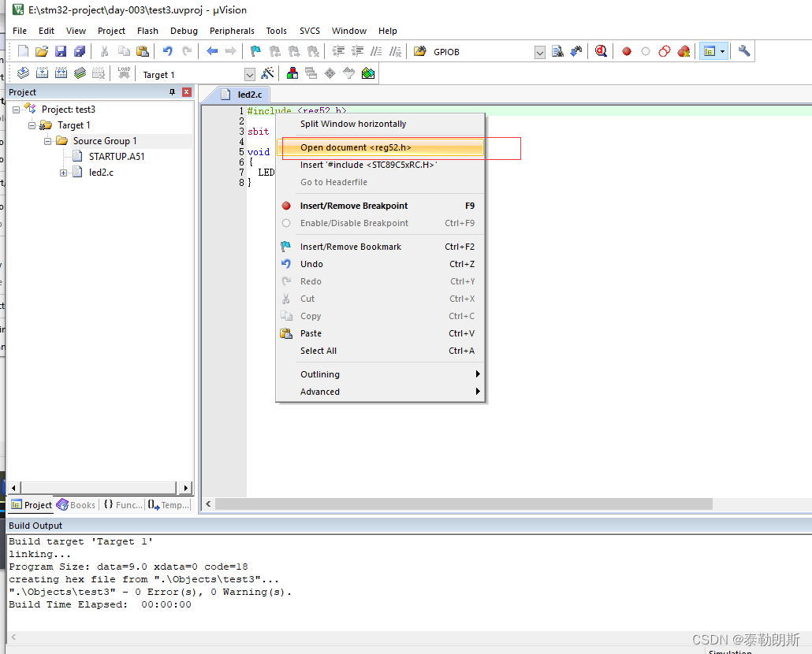Choose Paste from the context menu
The width and height of the screenshot is (812, 654).
pyautogui.click(x=381, y=334)
